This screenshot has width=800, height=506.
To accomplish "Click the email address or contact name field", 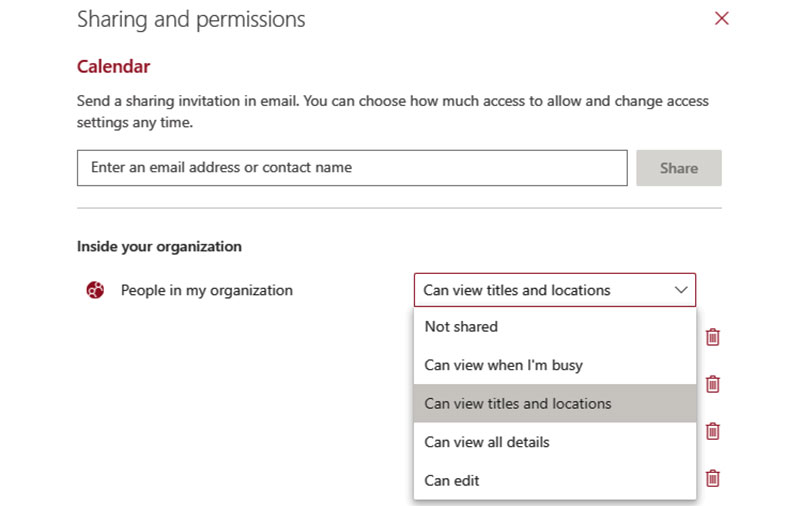I will 351,168.
